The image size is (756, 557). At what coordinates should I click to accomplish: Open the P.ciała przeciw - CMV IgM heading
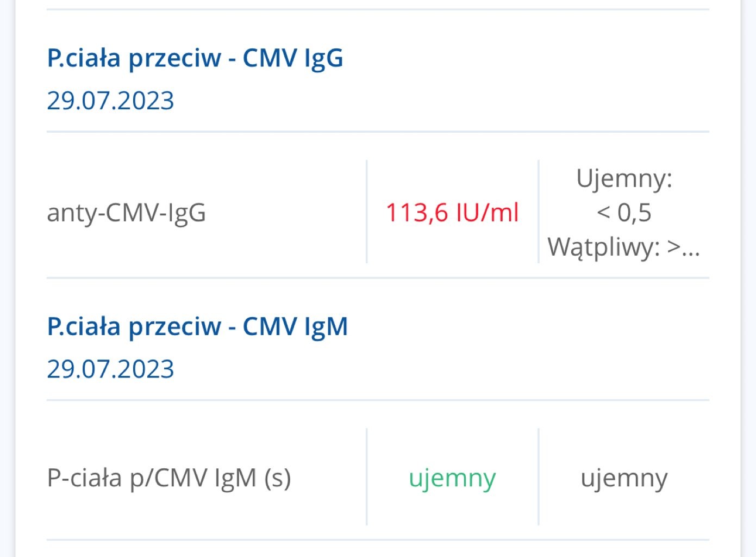click(x=197, y=326)
